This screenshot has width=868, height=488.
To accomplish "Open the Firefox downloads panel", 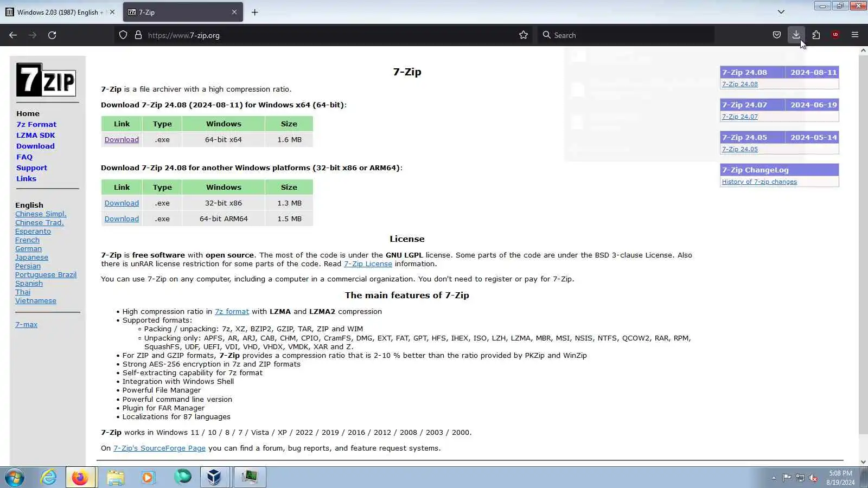I will tap(796, 35).
